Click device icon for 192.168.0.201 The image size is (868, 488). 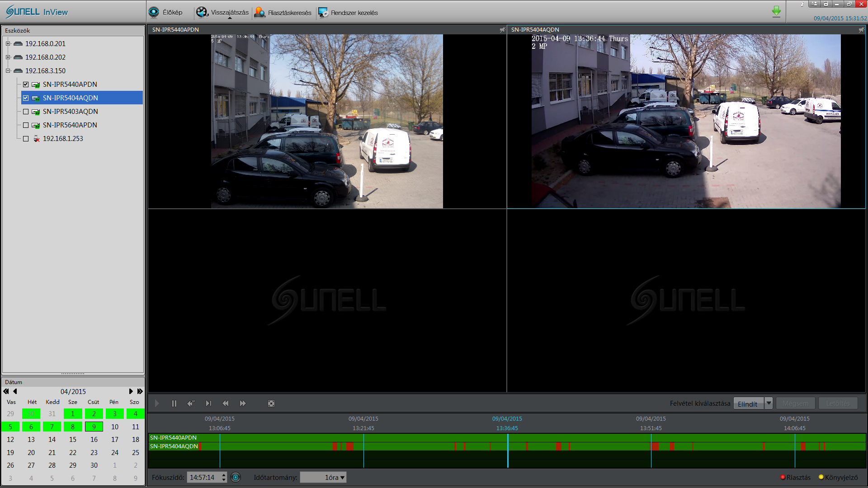[18, 44]
